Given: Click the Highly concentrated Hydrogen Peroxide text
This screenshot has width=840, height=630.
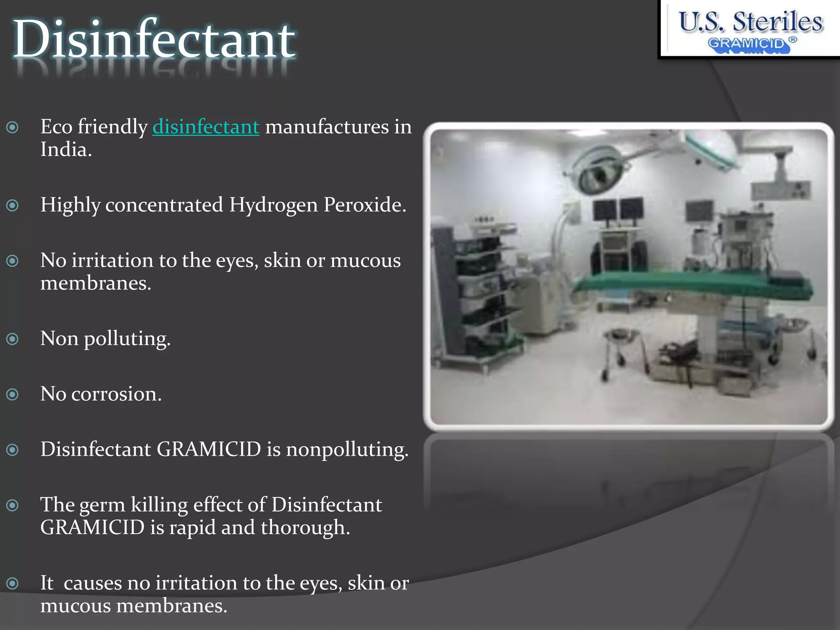Looking at the screenshot, I should (x=223, y=205).
